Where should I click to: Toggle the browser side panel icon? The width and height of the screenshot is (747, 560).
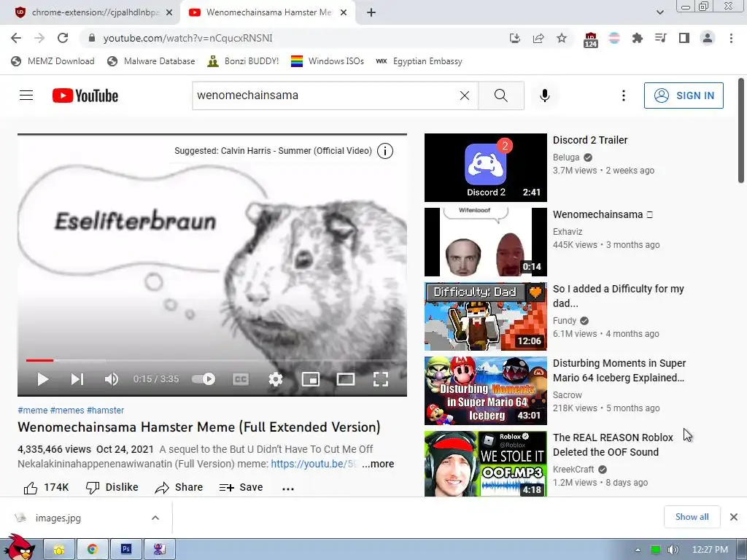pos(684,38)
